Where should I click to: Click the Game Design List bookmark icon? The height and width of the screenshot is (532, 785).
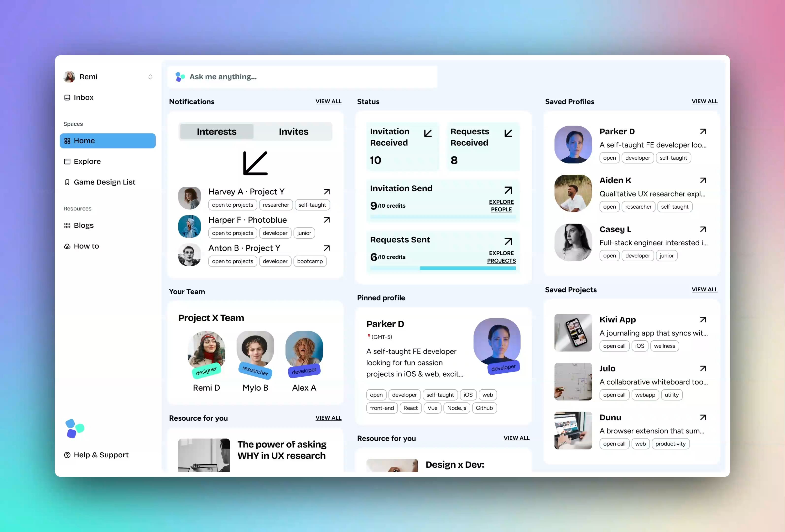coord(67,183)
